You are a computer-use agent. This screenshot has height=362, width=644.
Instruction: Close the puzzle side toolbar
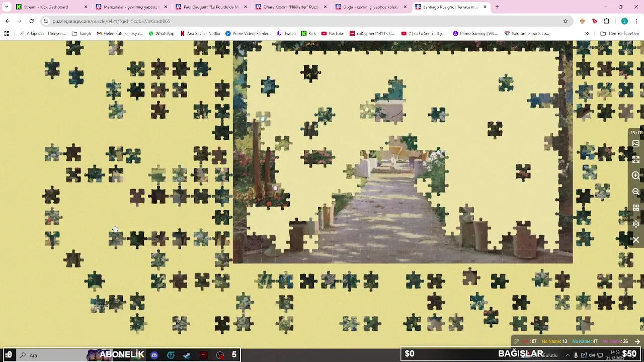636,240
